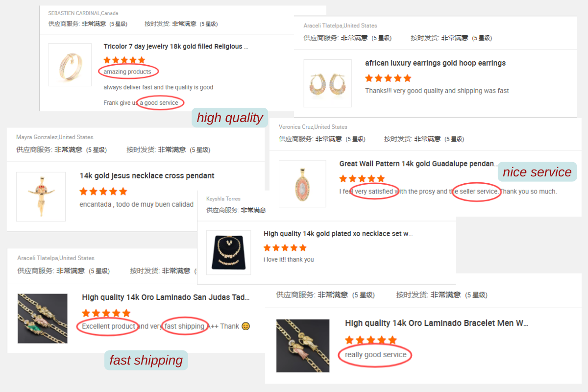Click the 'nice service' label
The height and width of the screenshot is (392, 588).
pos(537,172)
